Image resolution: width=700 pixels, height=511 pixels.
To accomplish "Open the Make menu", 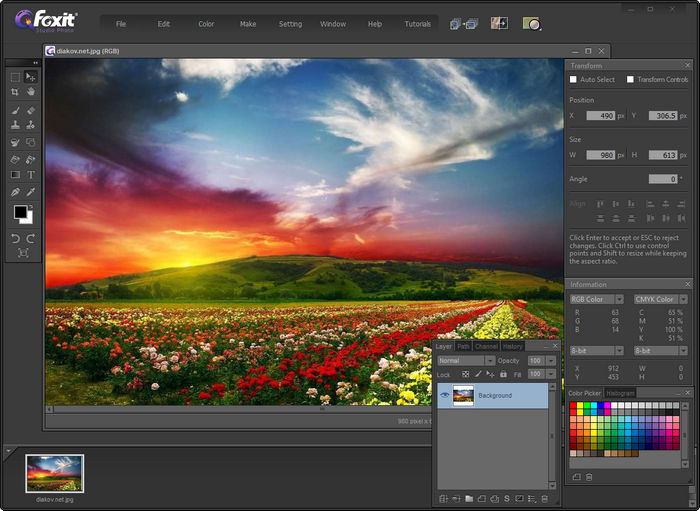I will click(248, 23).
